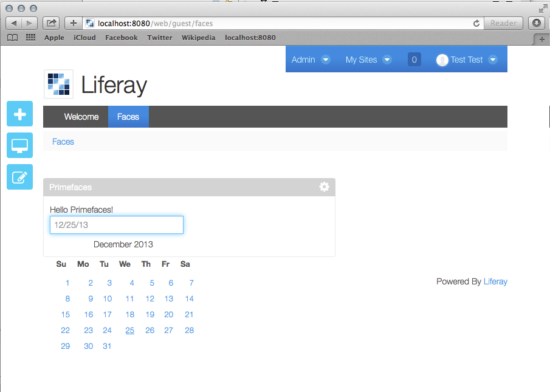Click the Add content plus icon

(19, 114)
